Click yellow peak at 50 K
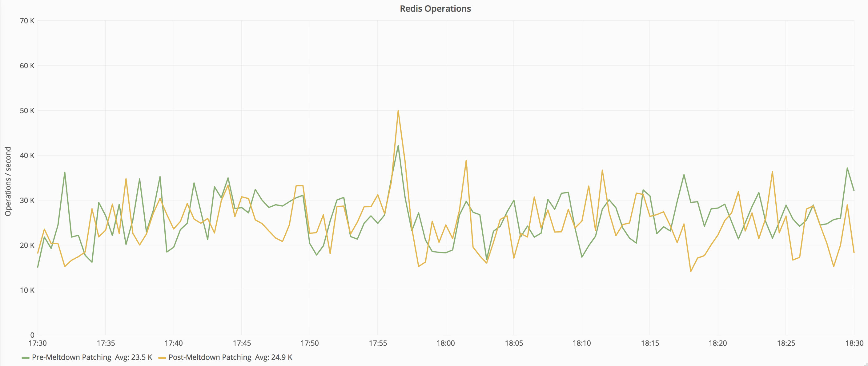Image resolution: width=868 pixels, height=366 pixels. pyautogui.click(x=398, y=111)
